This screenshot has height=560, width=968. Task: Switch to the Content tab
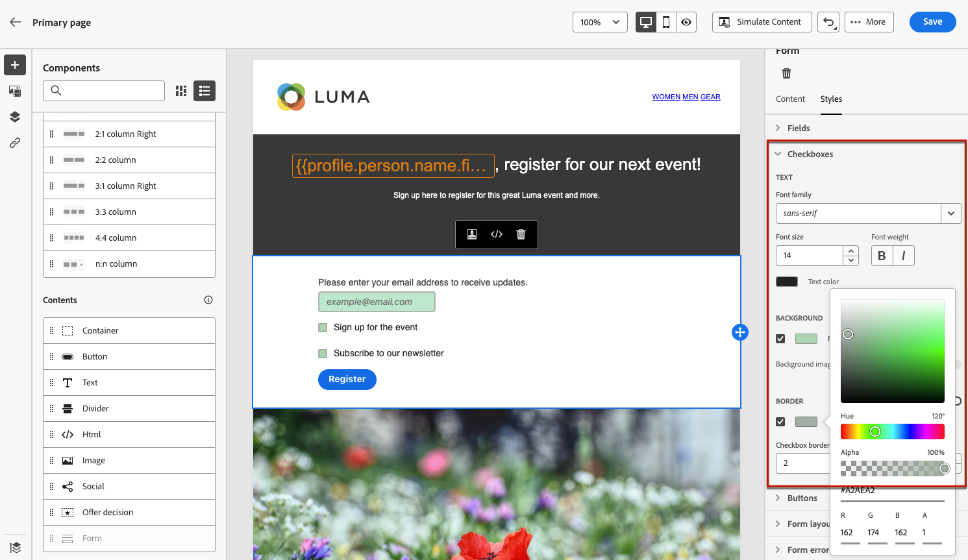tap(790, 99)
